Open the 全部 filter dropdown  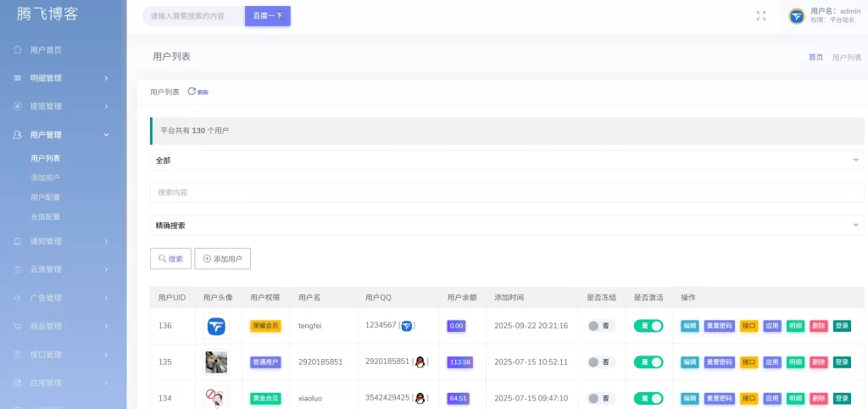click(x=507, y=160)
